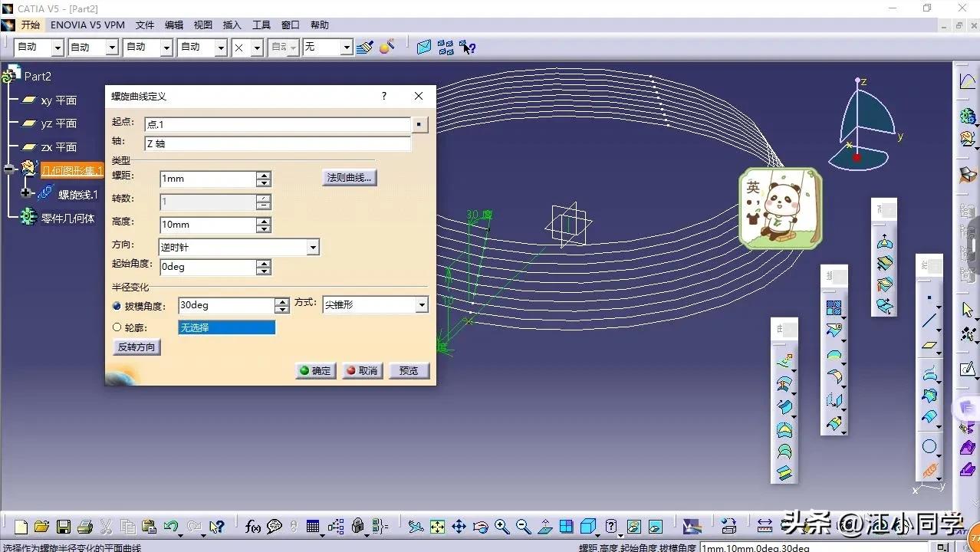Image resolution: width=980 pixels, height=552 pixels.
Task: Increase the 螺距 value with up arrow
Action: tap(264, 175)
